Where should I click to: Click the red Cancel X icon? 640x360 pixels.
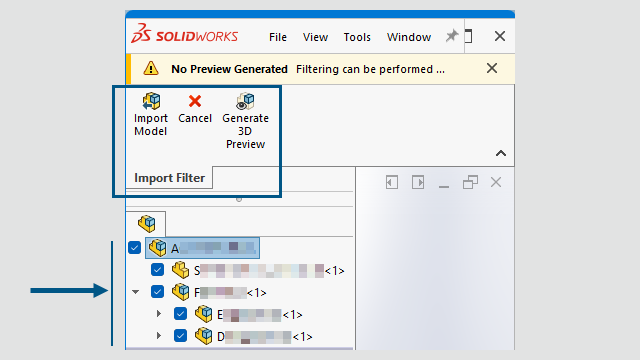(195, 101)
